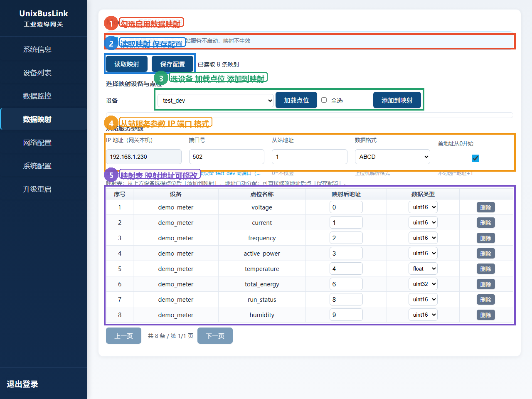Open the float type dropdown for temperature
Screen dimensions: 532x399
click(423, 268)
